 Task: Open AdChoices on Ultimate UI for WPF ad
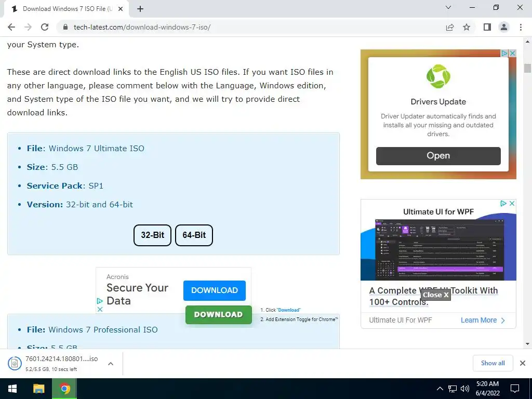coord(503,203)
